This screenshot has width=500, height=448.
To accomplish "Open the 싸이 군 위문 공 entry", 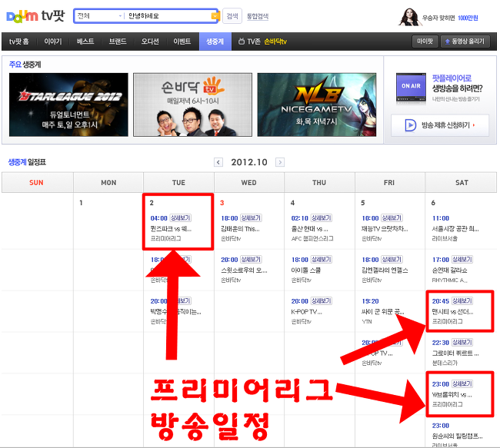I will [382, 312].
